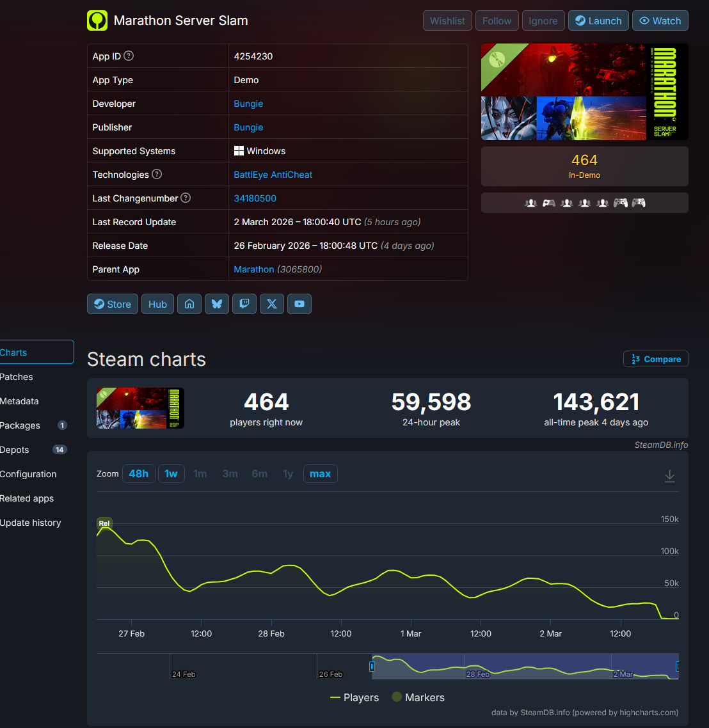
Task: Open the Bungie developer link
Action: [248, 104]
